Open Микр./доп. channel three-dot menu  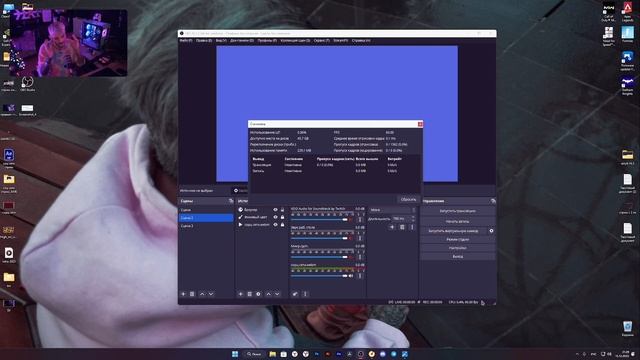pos(360,257)
